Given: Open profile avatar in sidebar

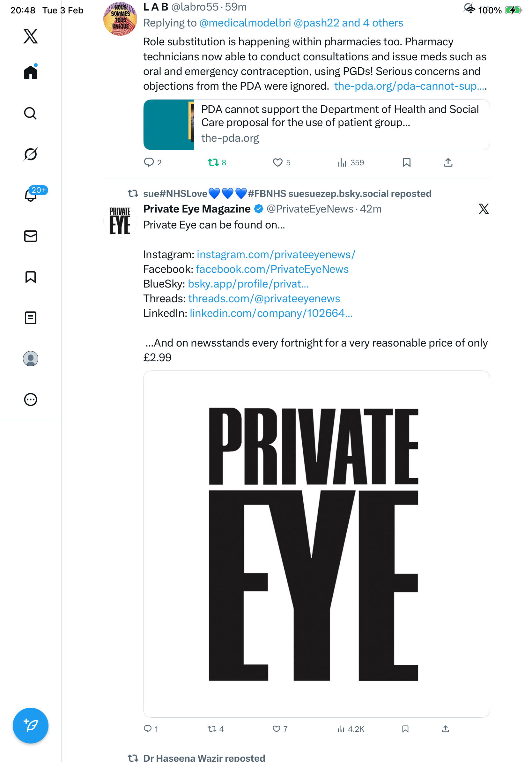Looking at the screenshot, I should (x=31, y=358).
